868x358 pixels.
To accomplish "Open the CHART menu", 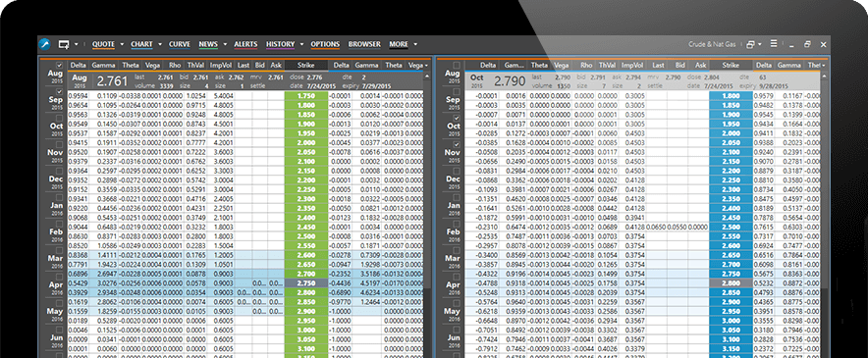I will click(141, 44).
